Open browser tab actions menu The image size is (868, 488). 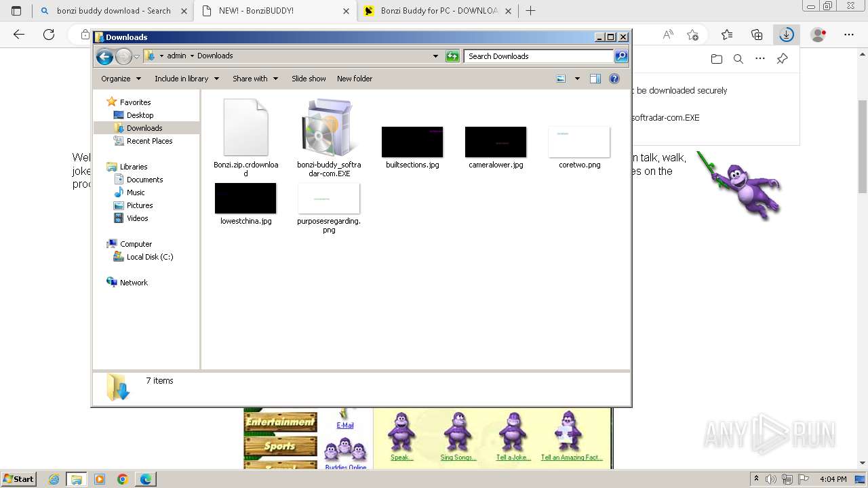16,11
